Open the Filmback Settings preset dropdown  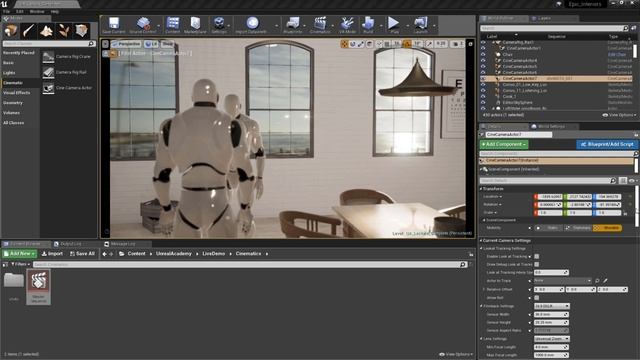(551, 306)
